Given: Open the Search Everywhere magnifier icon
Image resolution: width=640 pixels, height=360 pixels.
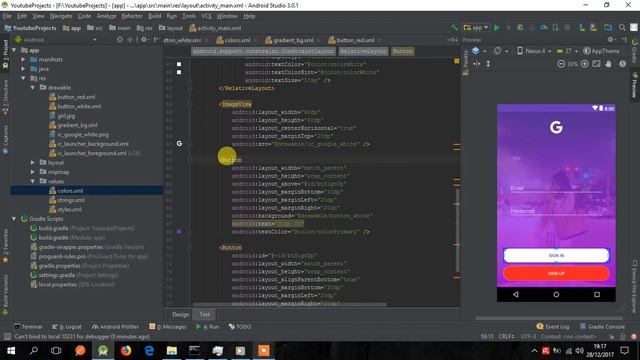Looking at the screenshot, I should point(622,28).
